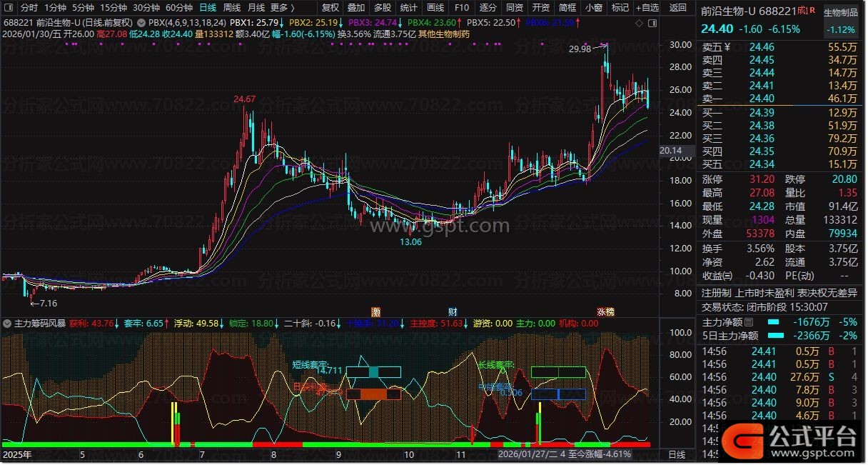Switch chart to 周线 weekly period
This screenshot has width=868, height=465.
pyautogui.click(x=232, y=8)
